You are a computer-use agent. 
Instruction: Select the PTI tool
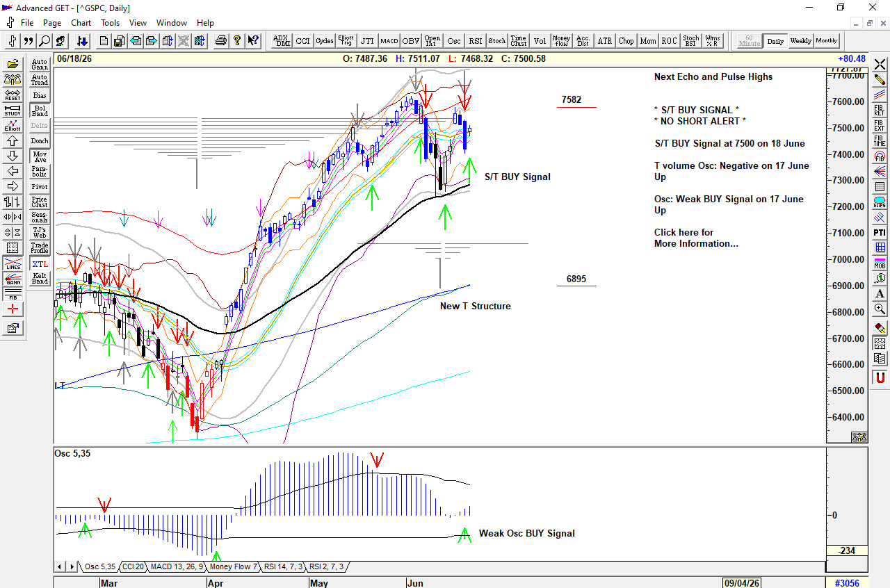(x=880, y=232)
